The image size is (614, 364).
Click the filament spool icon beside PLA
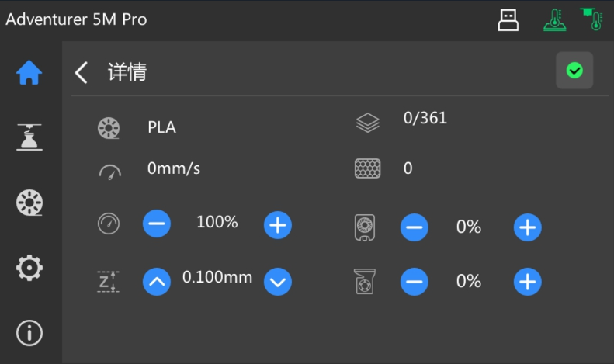click(109, 128)
